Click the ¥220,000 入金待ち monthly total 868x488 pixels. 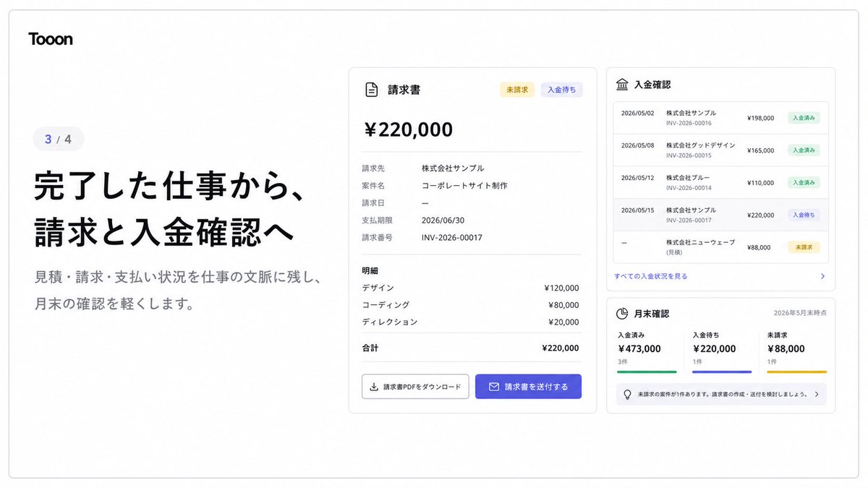click(714, 348)
